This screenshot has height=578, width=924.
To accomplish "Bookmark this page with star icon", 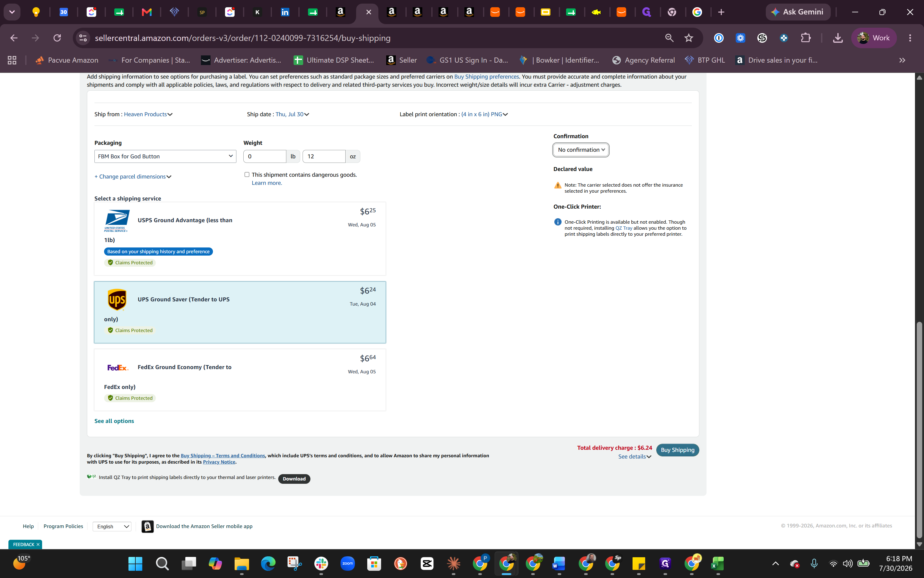I will coord(689,38).
